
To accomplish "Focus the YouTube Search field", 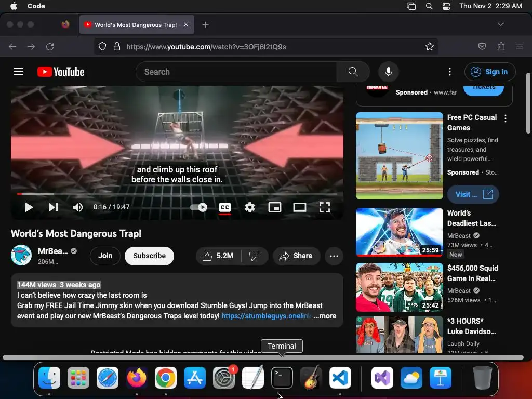I will (x=236, y=72).
